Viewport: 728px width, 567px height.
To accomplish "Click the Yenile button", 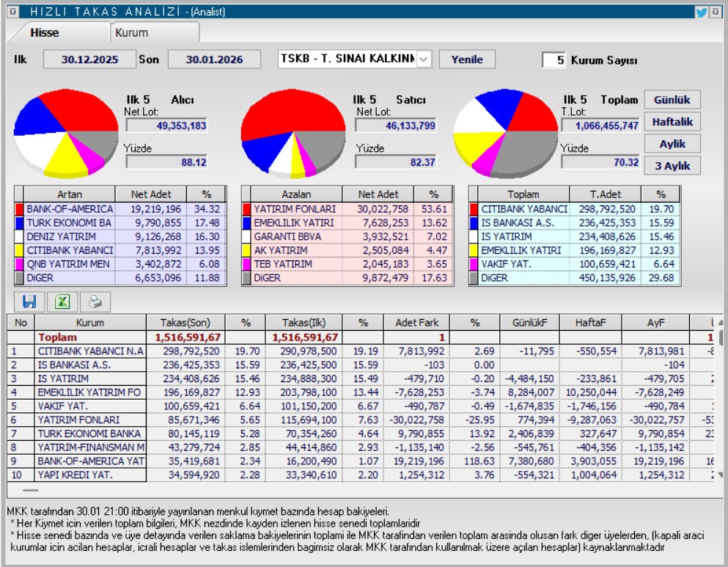I will [467, 59].
